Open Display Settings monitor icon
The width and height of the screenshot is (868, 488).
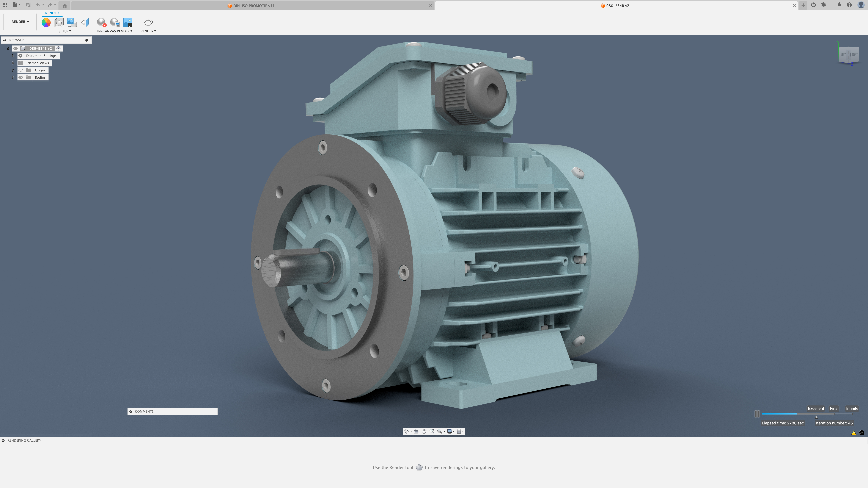pos(450,431)
